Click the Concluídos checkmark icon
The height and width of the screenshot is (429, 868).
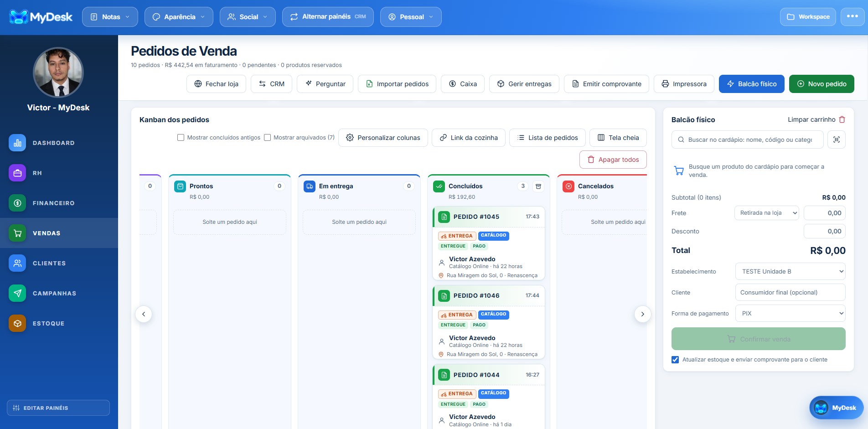point(439,186)
